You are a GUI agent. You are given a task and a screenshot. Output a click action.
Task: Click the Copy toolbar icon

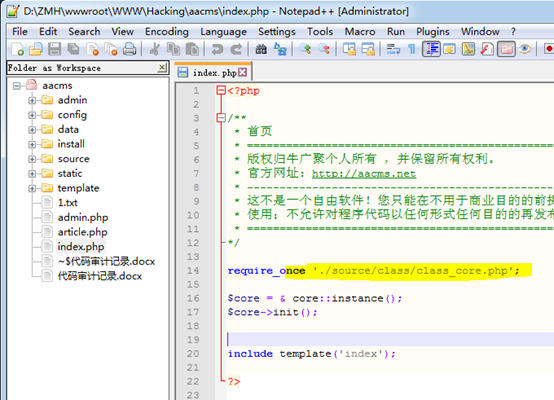pos(173,49)
